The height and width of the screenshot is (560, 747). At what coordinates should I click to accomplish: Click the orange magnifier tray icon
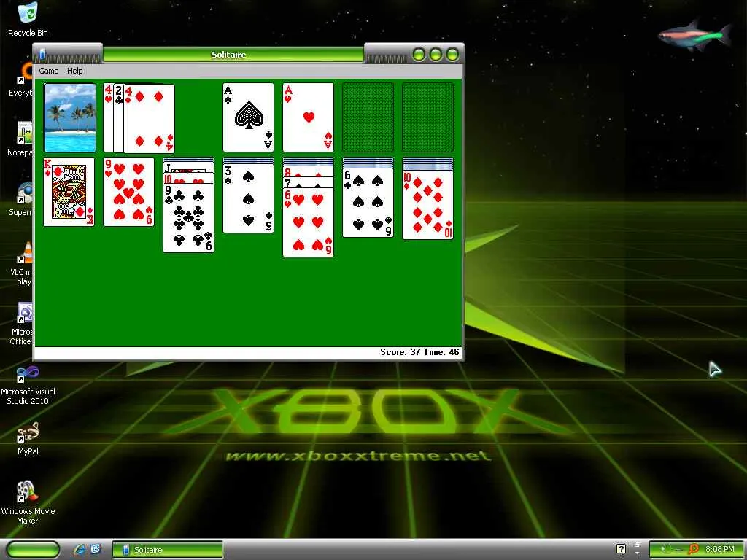[694, 549]
